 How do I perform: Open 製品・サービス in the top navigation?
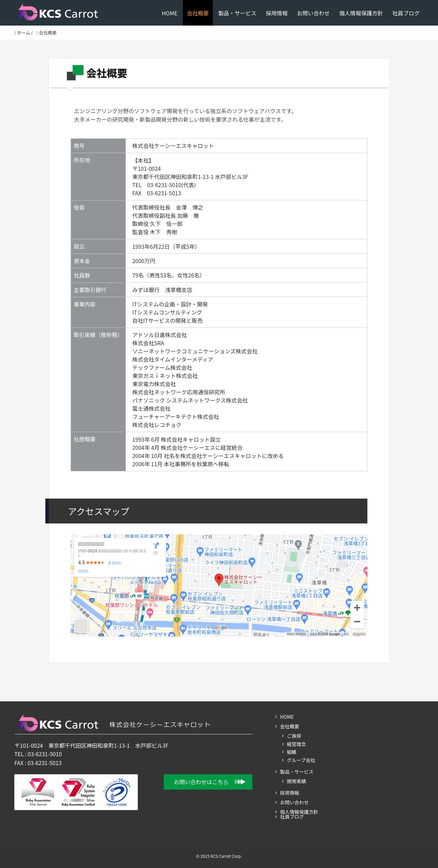click(237, 13)
